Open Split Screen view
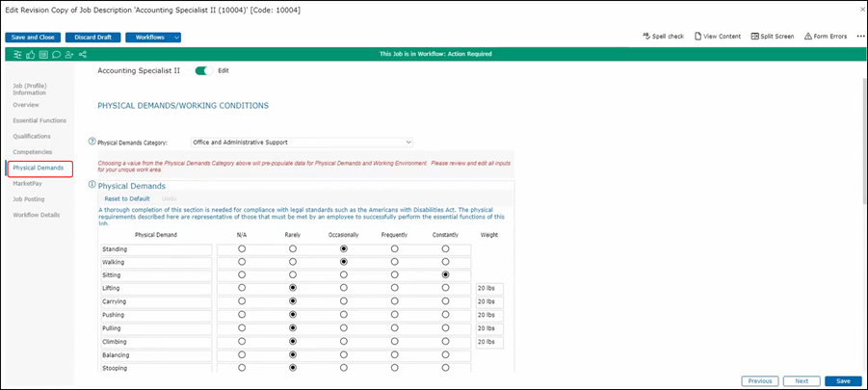The height and width of the screenshot is (390, 868). pos(773,36)
